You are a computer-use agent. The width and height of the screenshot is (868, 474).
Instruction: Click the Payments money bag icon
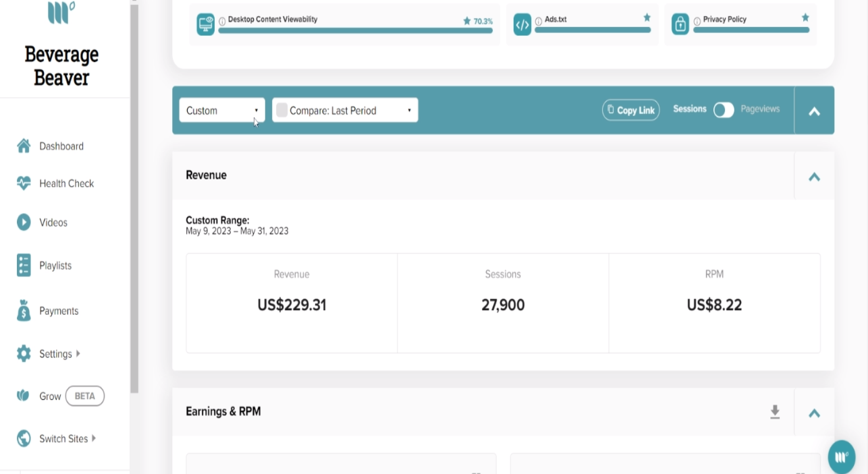point(24,310)
